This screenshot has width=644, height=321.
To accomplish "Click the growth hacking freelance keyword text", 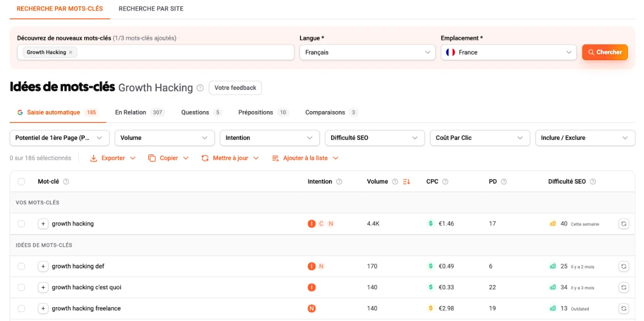I will [86, 309].
